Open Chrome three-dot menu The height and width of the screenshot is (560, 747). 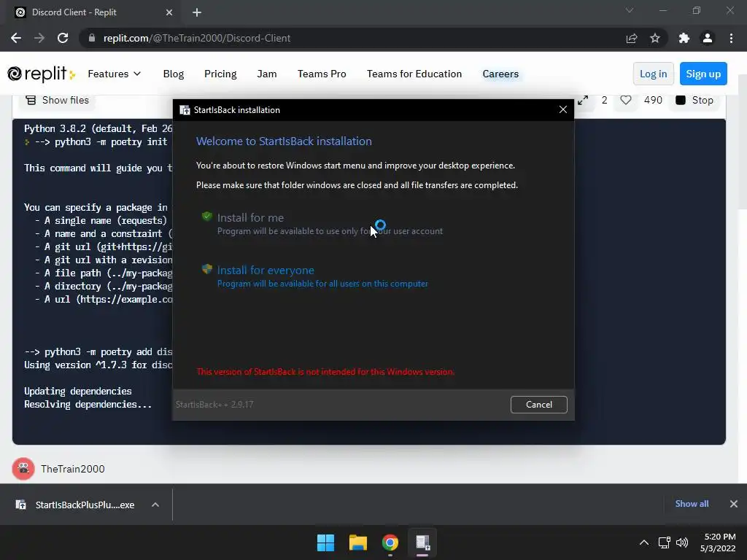[731, 38]
